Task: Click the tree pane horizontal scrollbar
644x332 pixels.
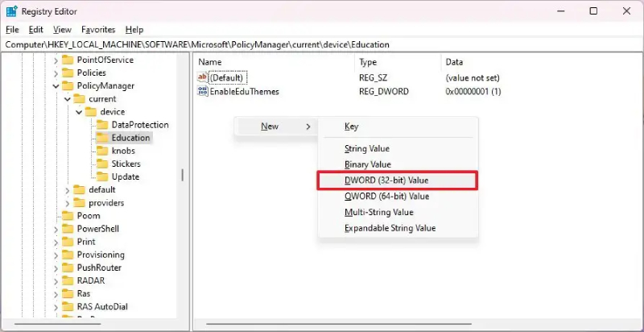Action: (x=93, y=324)
